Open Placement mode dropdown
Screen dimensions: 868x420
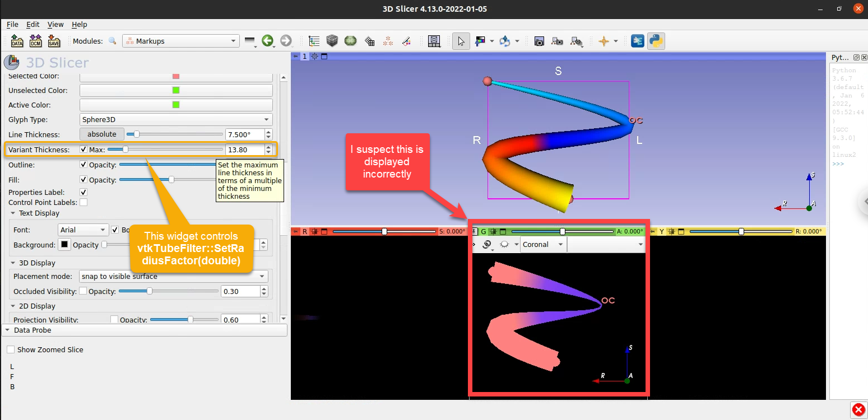click(174, 276)
